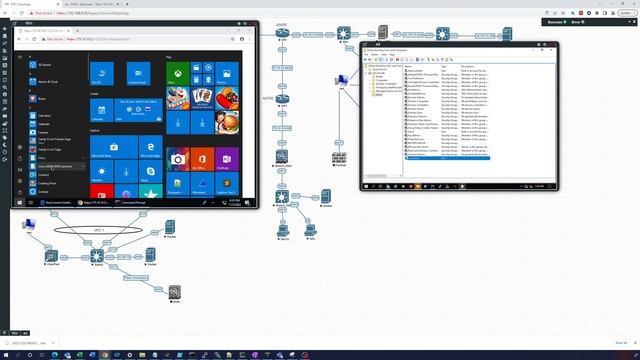Expand the Cisco folder in start menu list

pos(57,158)
